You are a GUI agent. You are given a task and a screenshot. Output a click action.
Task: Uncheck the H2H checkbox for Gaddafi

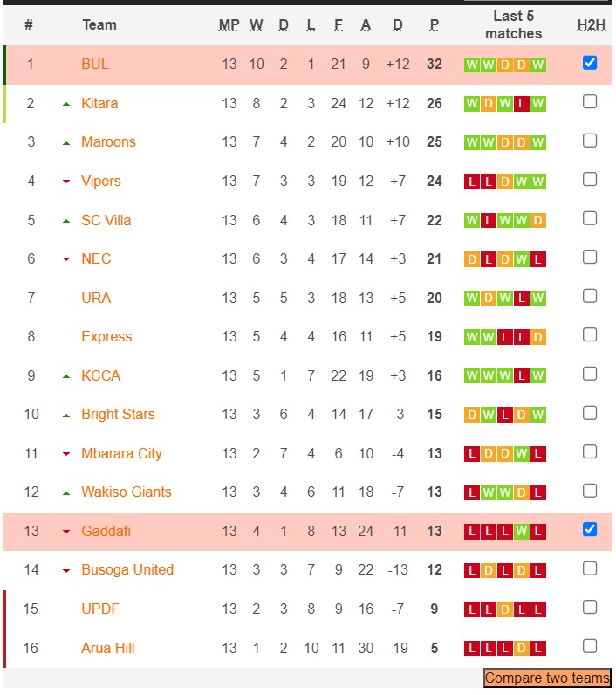590,530
